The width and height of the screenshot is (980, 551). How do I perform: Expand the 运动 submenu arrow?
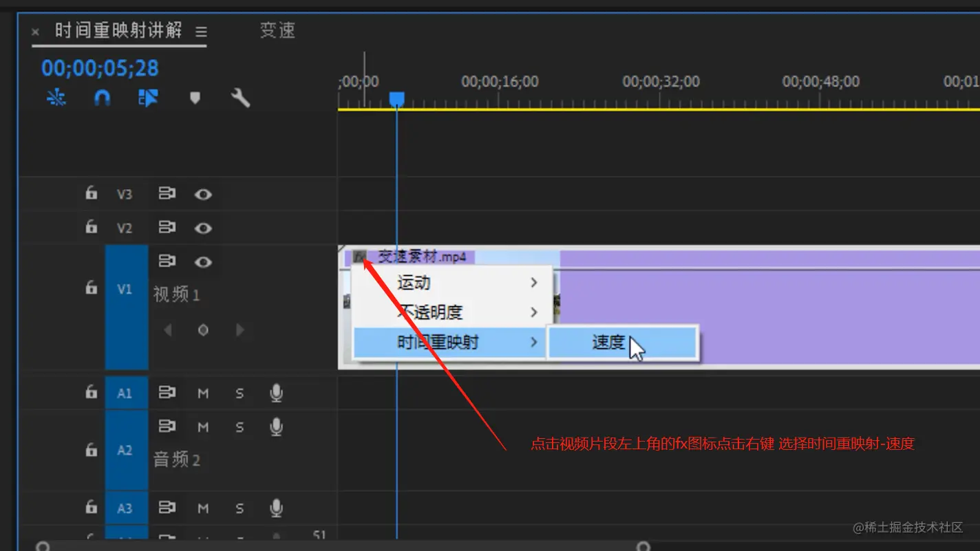pyautogui.click(x=534, y=283)
